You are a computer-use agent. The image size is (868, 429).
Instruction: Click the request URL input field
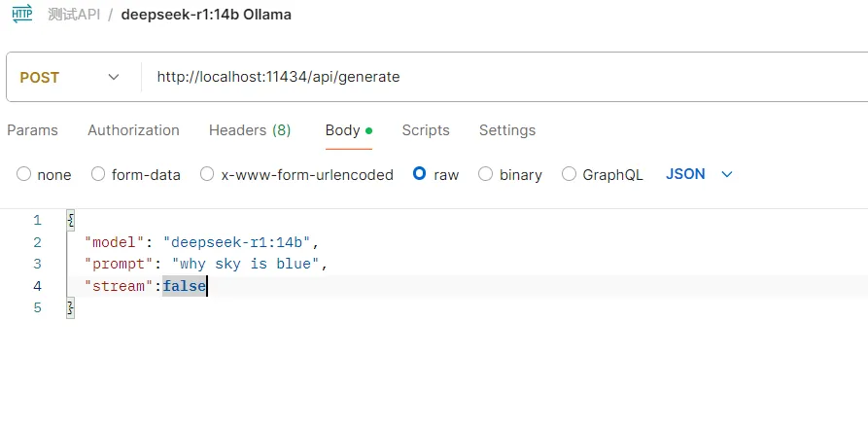486,77
